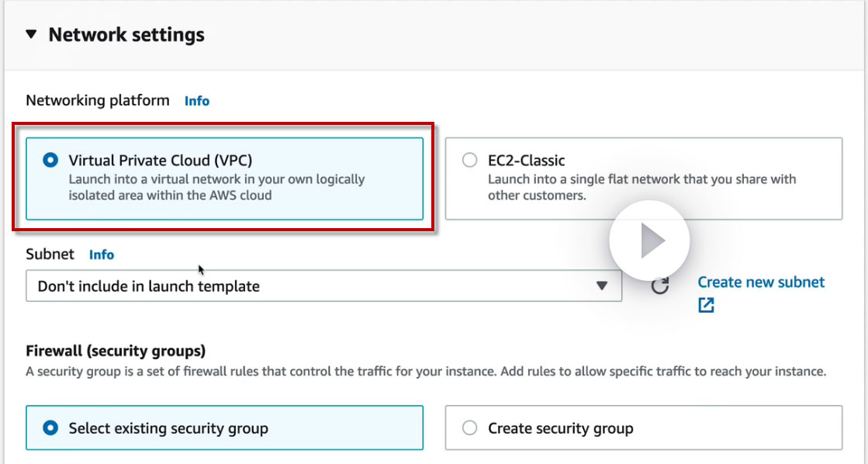
Task: Click the Network settings heading
Action: pos(126,35)
